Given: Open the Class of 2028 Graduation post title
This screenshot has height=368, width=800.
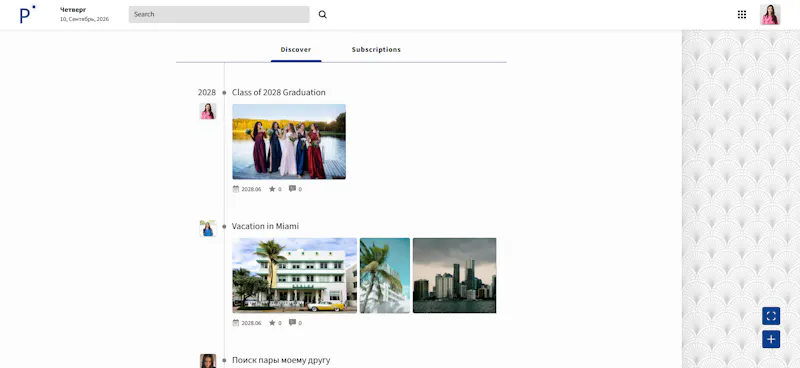Looking at the screenshot, I should tap(279, 92).
